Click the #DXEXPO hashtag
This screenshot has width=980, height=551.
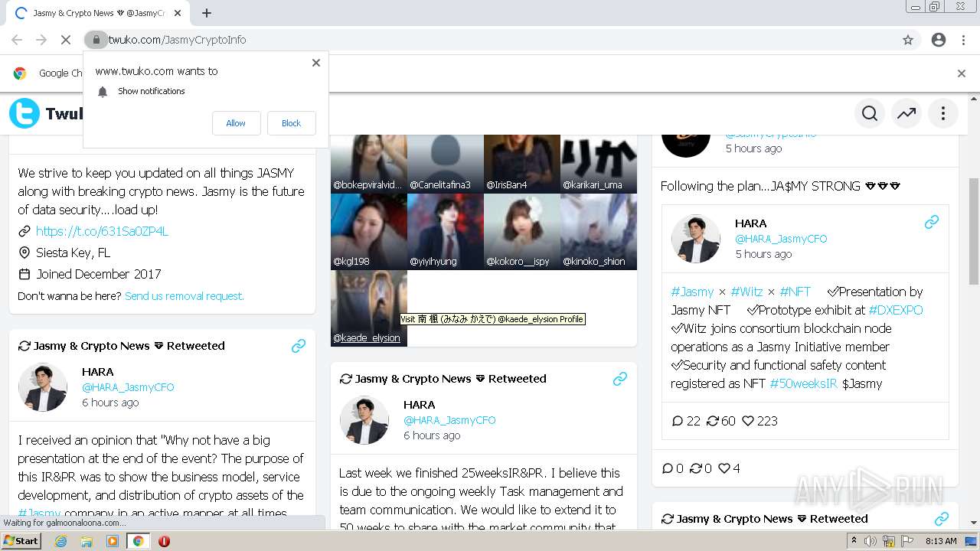point(896,310)
